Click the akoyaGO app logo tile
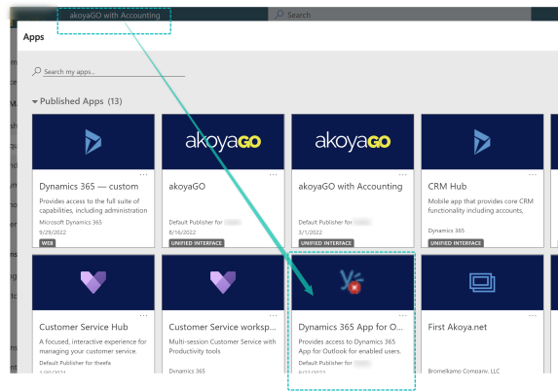Viewport: 558px width, 392px height. tap(223, 142)
